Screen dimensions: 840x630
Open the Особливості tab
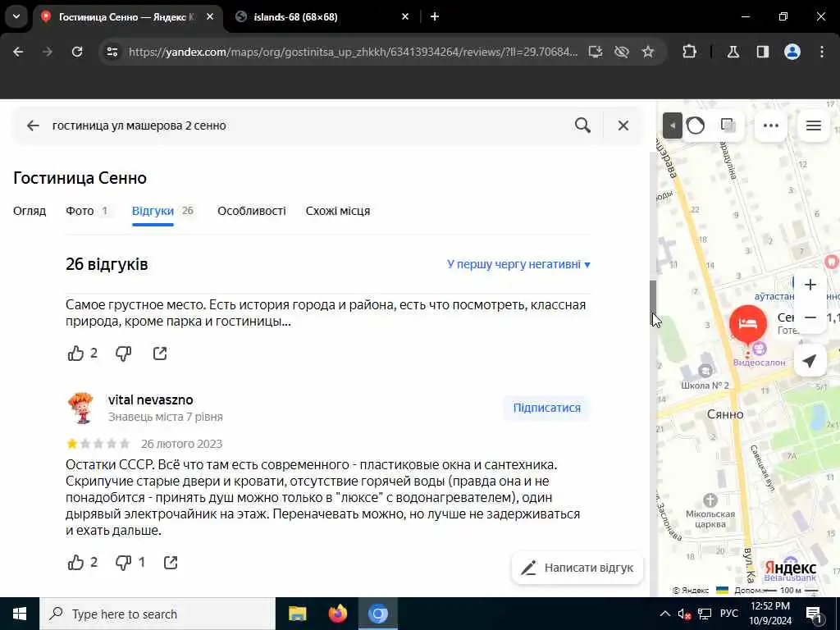point(252,211)
